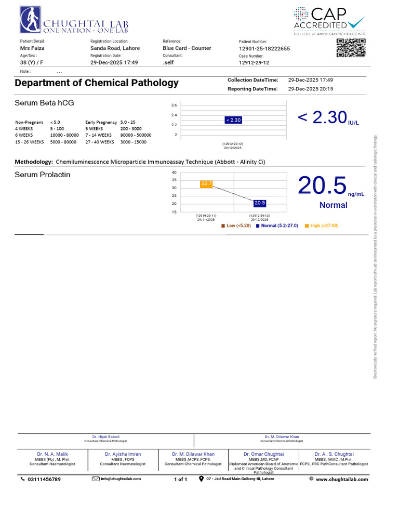Click patient number 12901-25-18222655

(x=264, y=48)
